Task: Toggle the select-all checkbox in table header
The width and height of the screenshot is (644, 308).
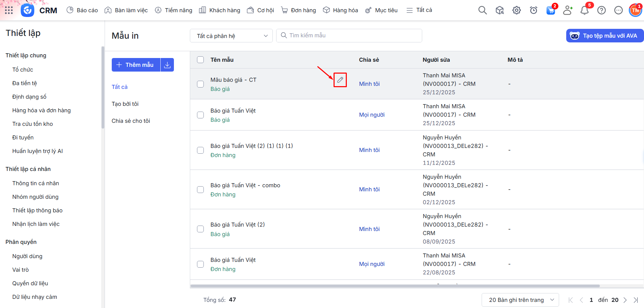Action: point(200,60)
